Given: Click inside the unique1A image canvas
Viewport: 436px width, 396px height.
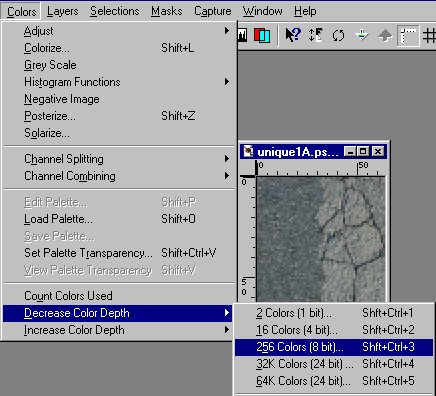Looking at the screenshot, I should pyautogui.click(x=321, y=239).
